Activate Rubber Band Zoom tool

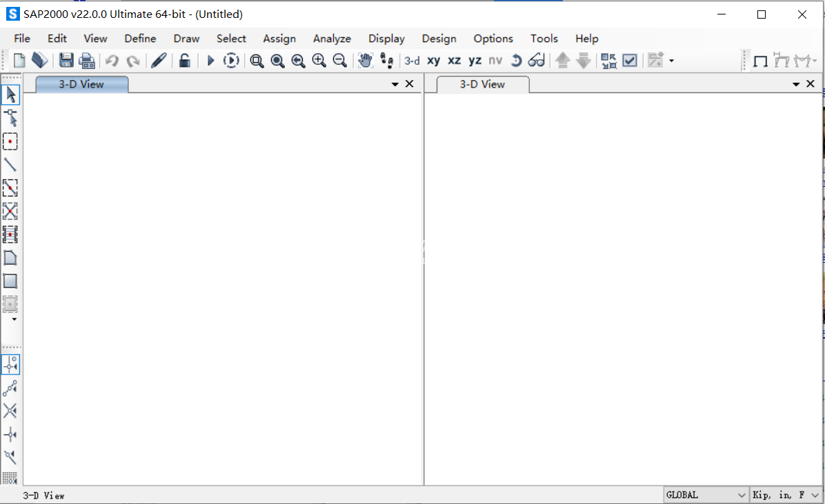pyautogui.click(x=257, y=61)
